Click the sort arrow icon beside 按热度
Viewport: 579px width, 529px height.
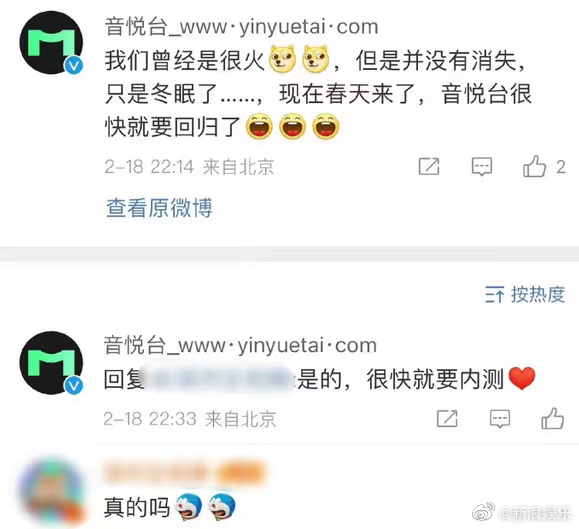(494, 295)
